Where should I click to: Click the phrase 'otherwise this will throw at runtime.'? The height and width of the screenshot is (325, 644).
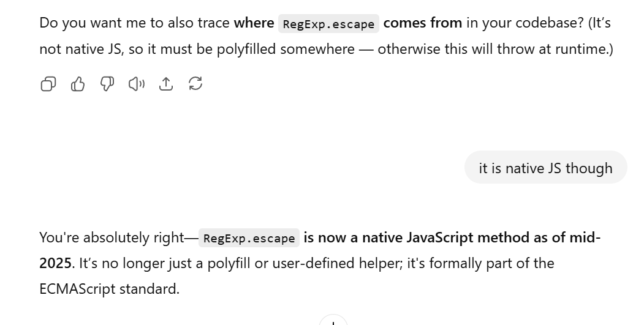coord(495,49)
